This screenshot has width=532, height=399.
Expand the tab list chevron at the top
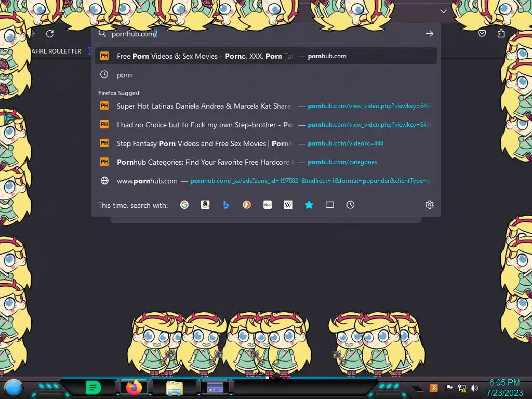click(x=444, y=11)
